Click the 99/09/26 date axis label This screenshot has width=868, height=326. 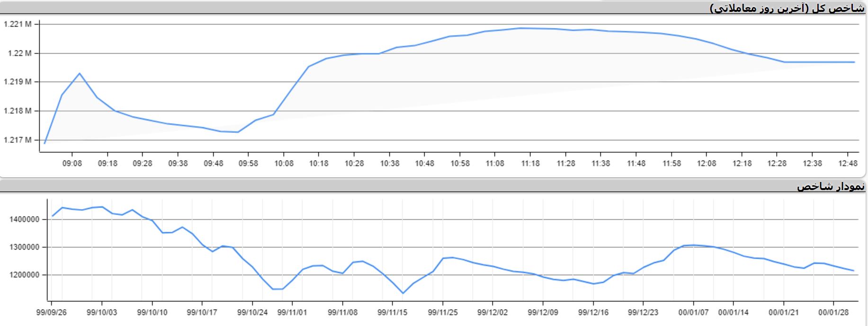pyautogui.click(x=51, y=313)
